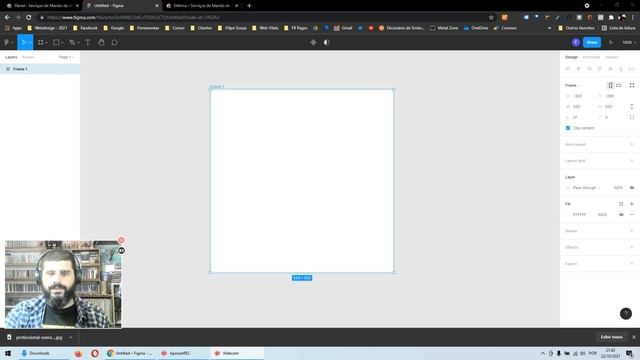Click the webcam camera icon

coord(121,250)
